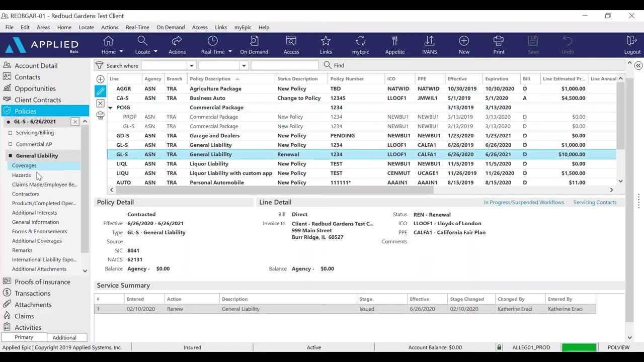Select the Commercial AP item in the policy navigation
644x362 pixels.
[34, 144]
